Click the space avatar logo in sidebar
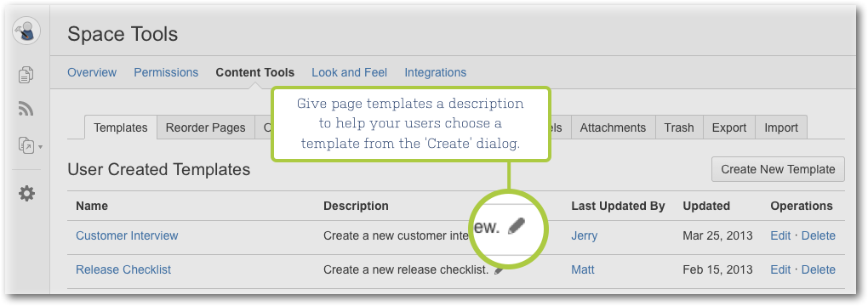Viewport: 868px width, 306px height. [x=26, y=31]
